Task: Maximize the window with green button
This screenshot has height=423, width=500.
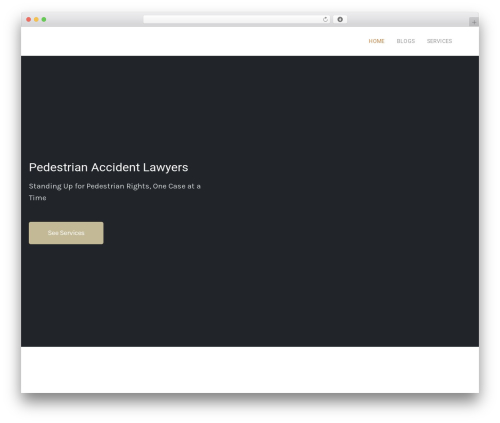Action: click(x=44, y=20)
